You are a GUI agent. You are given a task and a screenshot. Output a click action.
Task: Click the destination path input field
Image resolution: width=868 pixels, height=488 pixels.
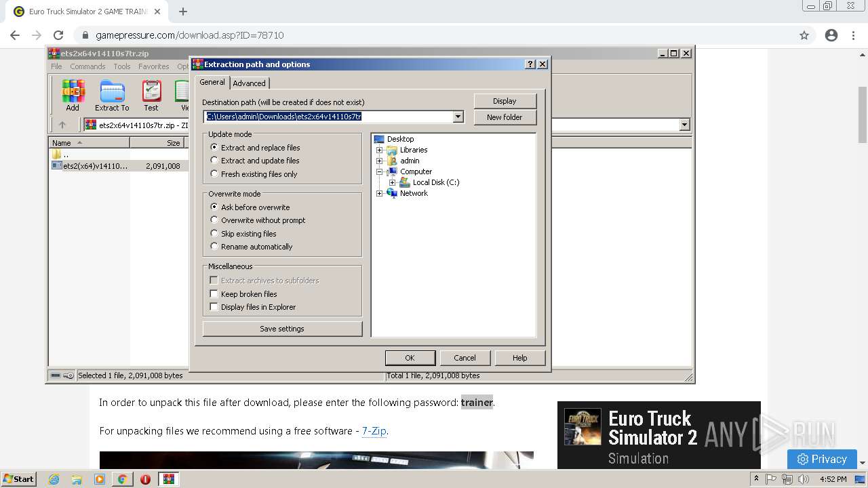point(328,117)
